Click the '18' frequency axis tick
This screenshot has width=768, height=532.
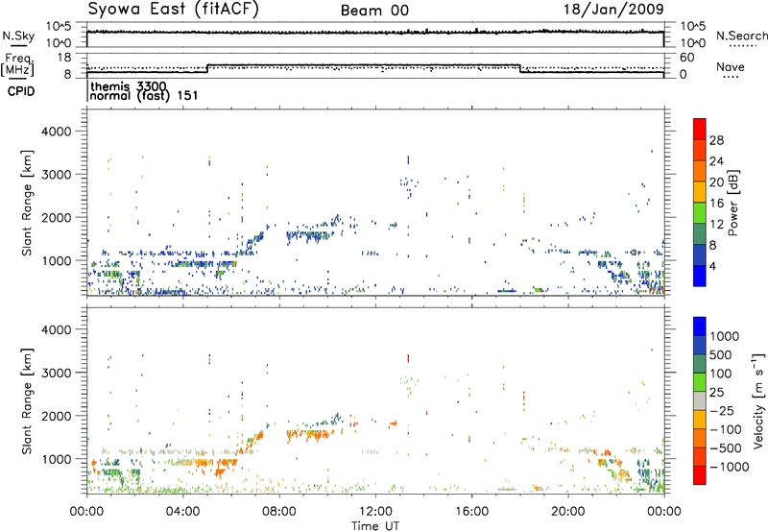(x=64, y=57)
